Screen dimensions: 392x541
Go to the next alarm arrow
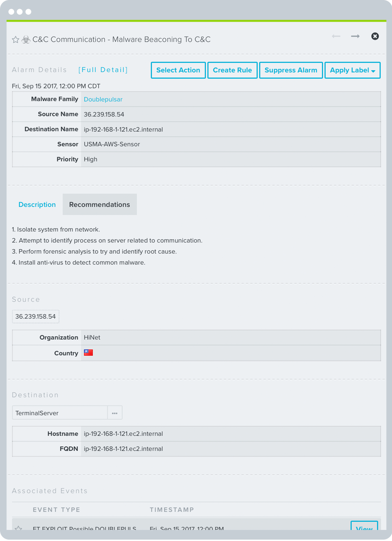click(x=355, y=36)
